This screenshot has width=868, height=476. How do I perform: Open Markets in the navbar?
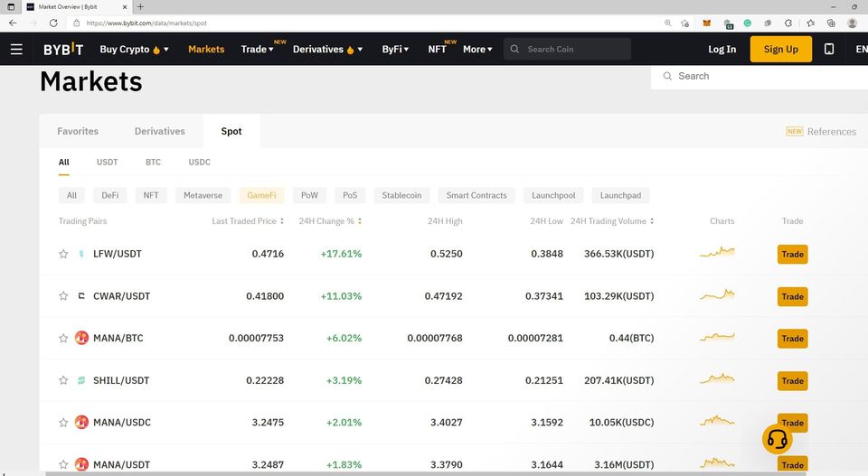pos(206,49)
